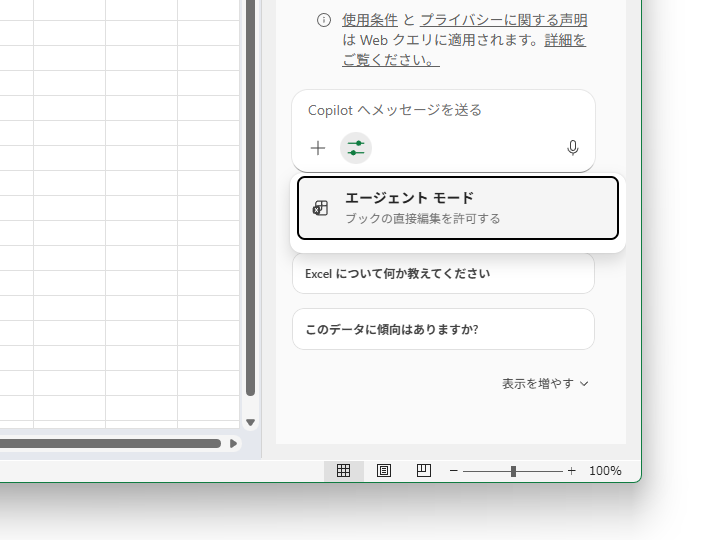Switch to Normal view grid icon
This screenshot has height=540, width=720.
[x=343, y=471]
